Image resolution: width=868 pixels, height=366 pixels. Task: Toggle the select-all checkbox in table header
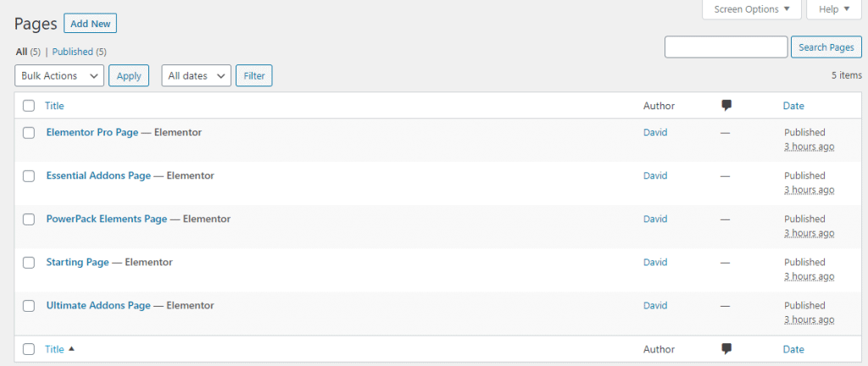(x=29, y=106)
